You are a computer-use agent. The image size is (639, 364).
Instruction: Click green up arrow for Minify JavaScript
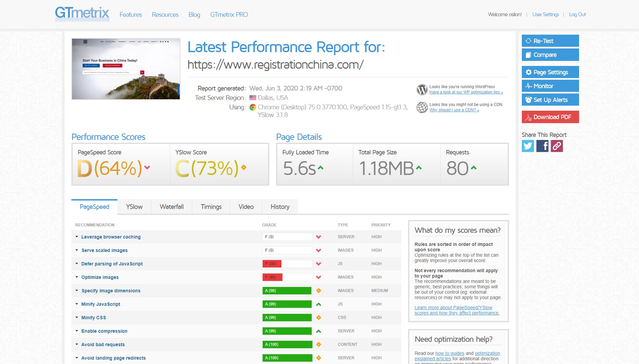point(318,304)
